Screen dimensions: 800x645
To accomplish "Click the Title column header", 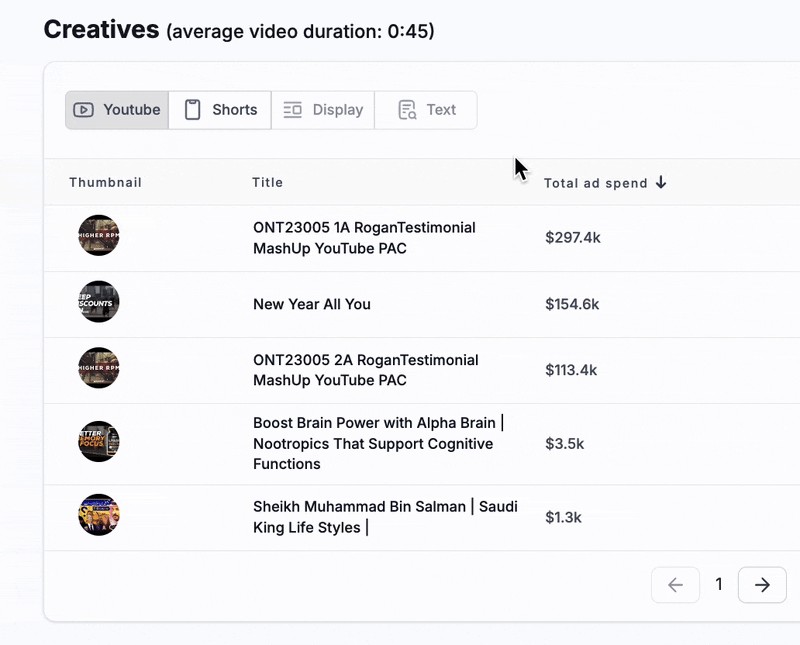I will [267, 183].
